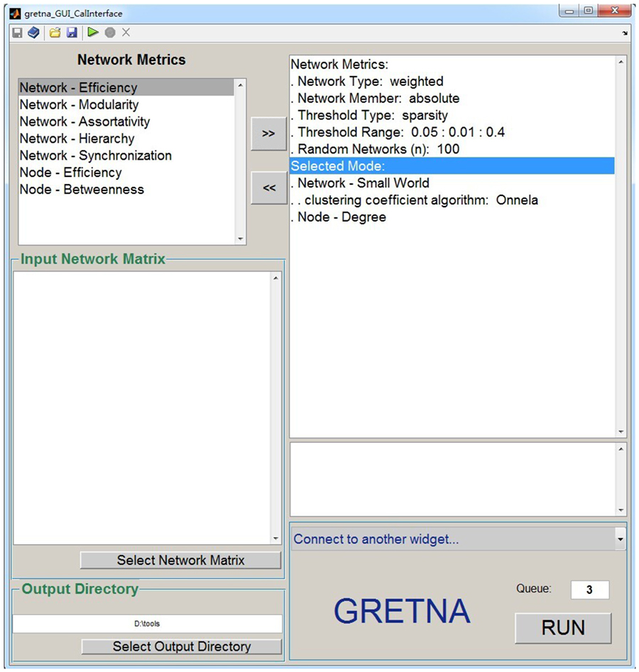
Task: Click the Network Metrics: header line in pipeline
Action: click(x=452, y=64)
